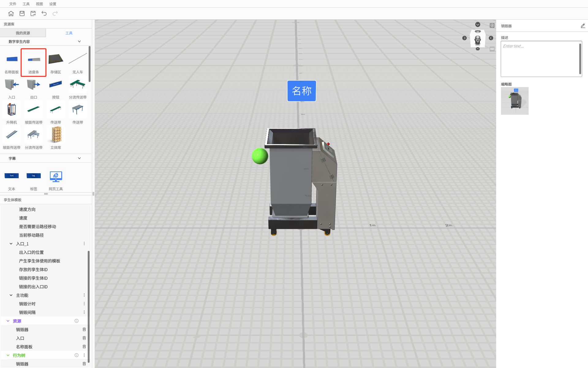The width and height of the screenshot is (588, 368).
Task: Click the 销毁计时 tree entry
Action: pos(27,304)
